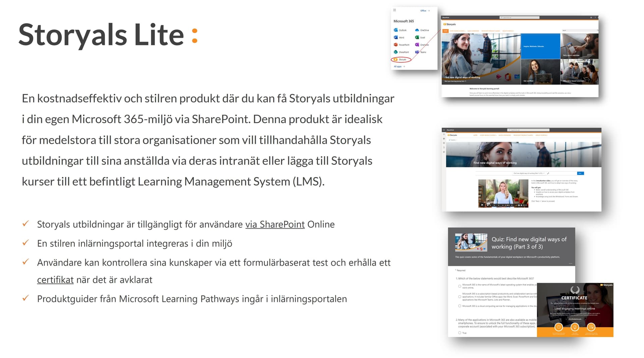
Task: Open the 'Why story-based tutorials?' tile
Action: (x=580, y=72)
